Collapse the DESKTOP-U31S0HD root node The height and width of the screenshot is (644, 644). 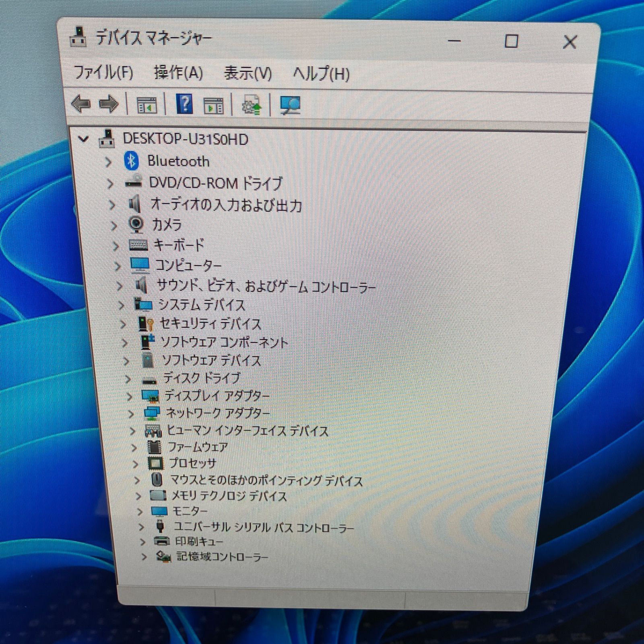83,139
